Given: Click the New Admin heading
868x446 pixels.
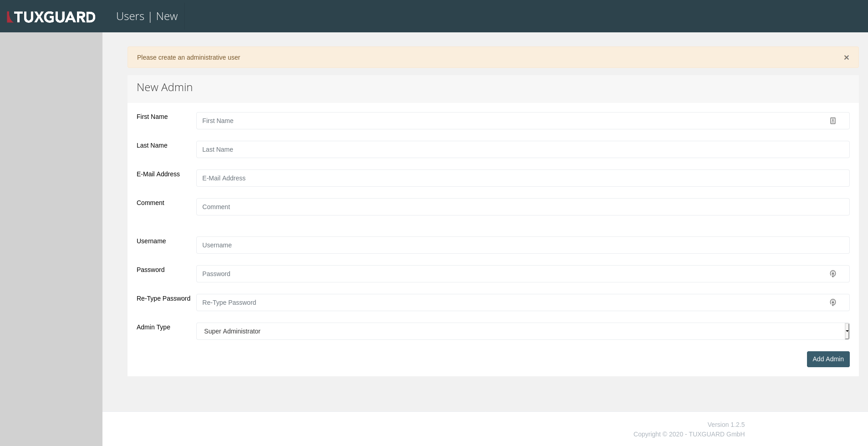Looking at the screenshot, I should pyautogui.click(x=164, y=87).
